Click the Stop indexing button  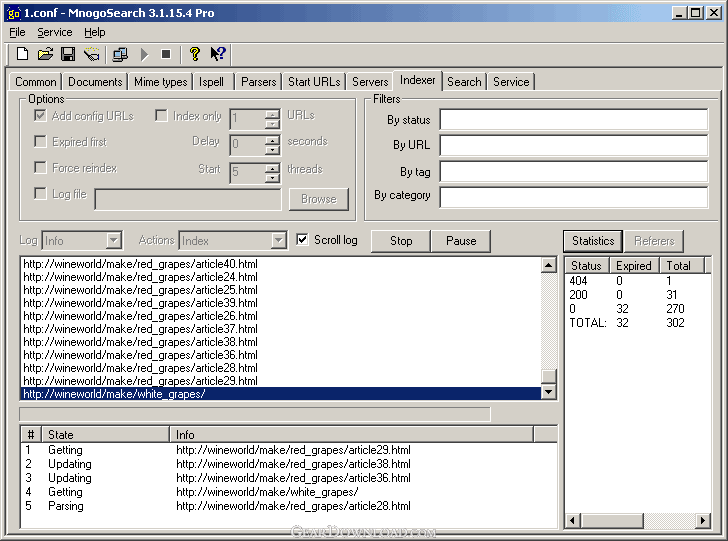click(x=400, y=241)
